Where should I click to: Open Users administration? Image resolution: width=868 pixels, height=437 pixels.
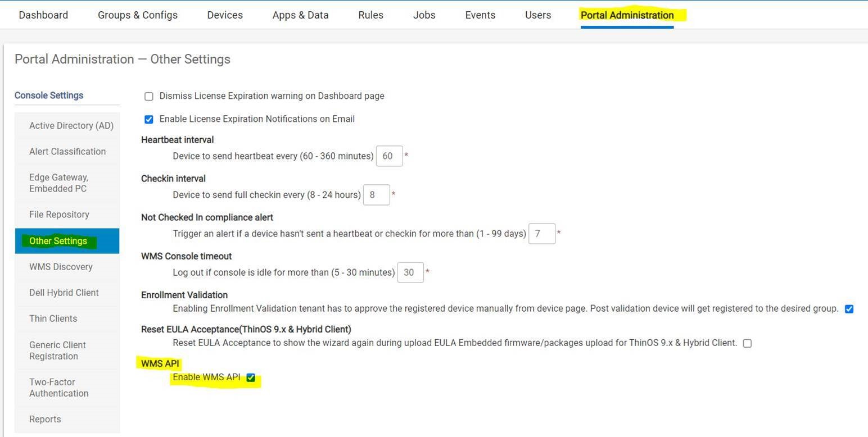537,15
